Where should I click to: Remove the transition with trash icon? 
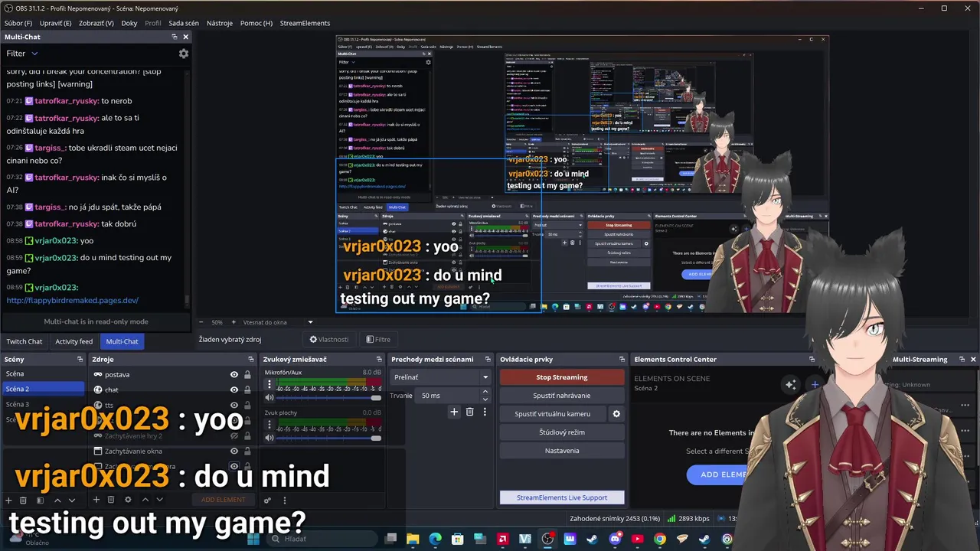[x=470, y=412]
